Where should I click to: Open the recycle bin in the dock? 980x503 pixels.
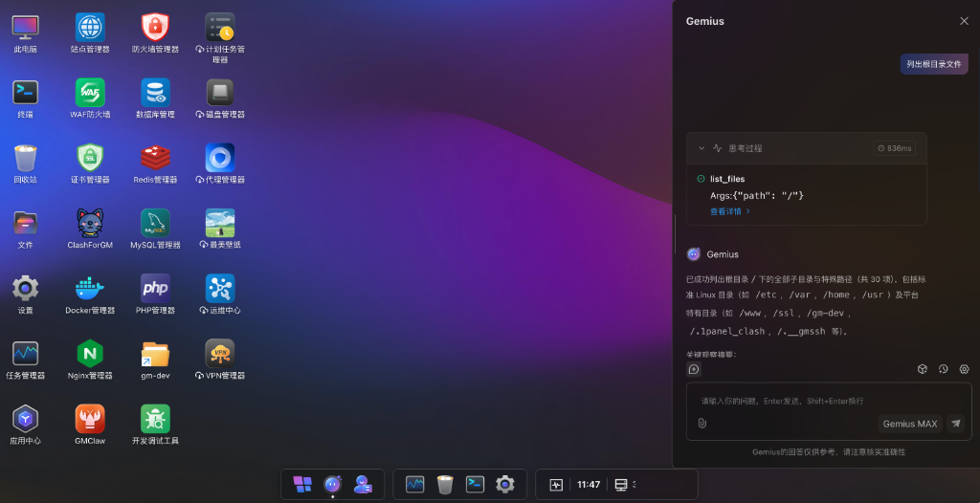pyautogui.click(x=445, y=484)
